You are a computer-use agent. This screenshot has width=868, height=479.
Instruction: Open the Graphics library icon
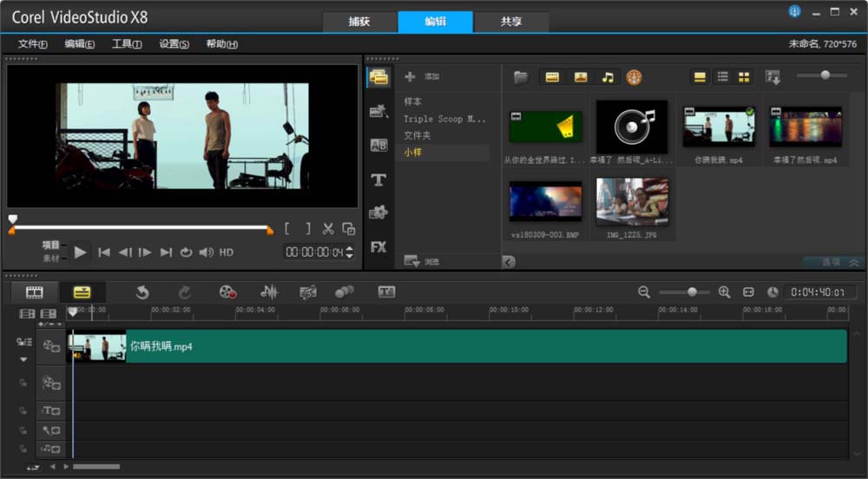378,213
